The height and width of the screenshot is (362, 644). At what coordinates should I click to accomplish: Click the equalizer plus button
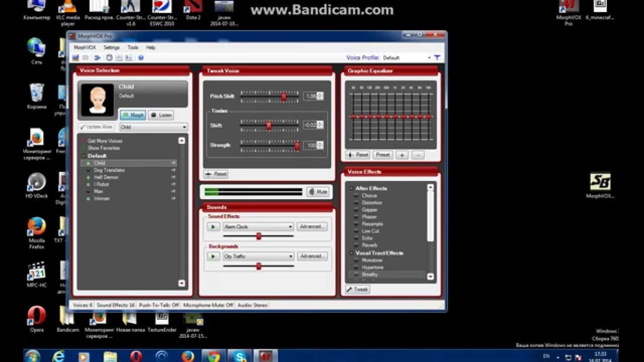coord(401,155)
